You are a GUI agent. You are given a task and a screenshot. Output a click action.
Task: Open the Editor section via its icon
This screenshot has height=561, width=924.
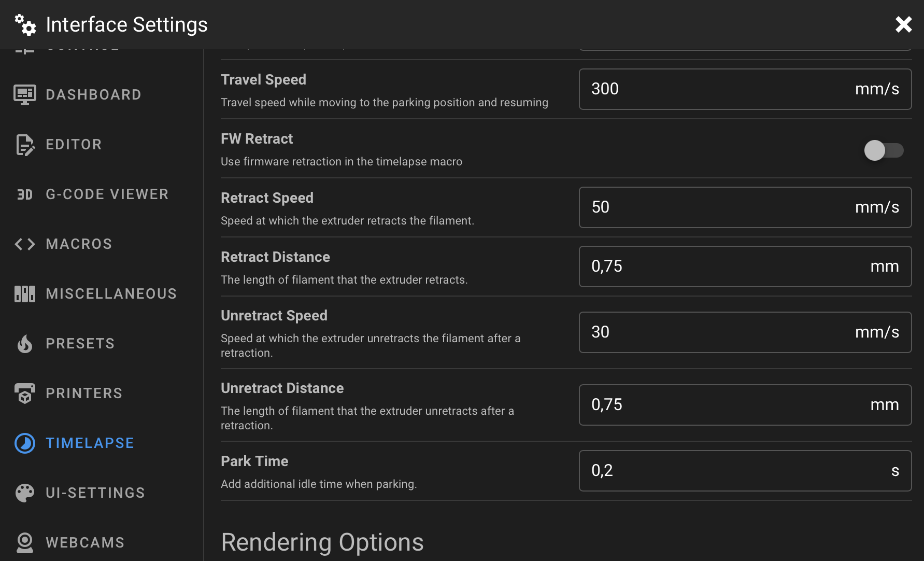pyautogui.click(x=24, y=144)
